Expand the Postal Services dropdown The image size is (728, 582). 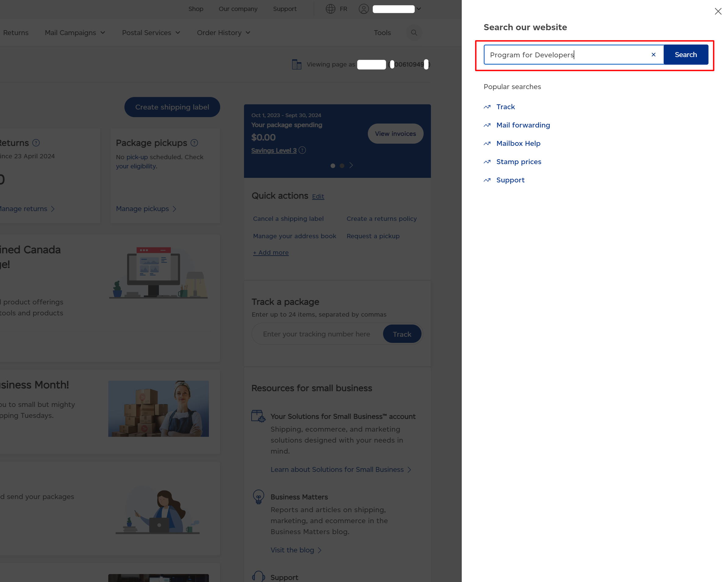pos(151,33)
